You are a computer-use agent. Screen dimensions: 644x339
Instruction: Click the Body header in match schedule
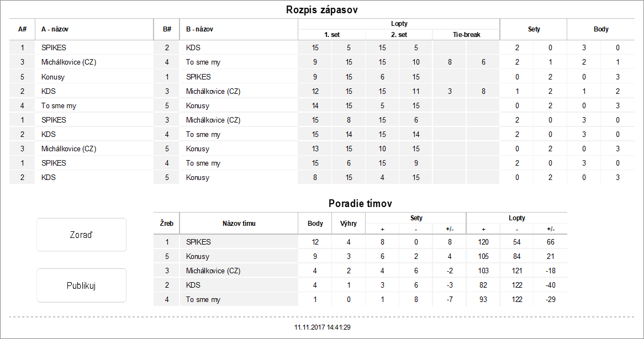point(601,29)
